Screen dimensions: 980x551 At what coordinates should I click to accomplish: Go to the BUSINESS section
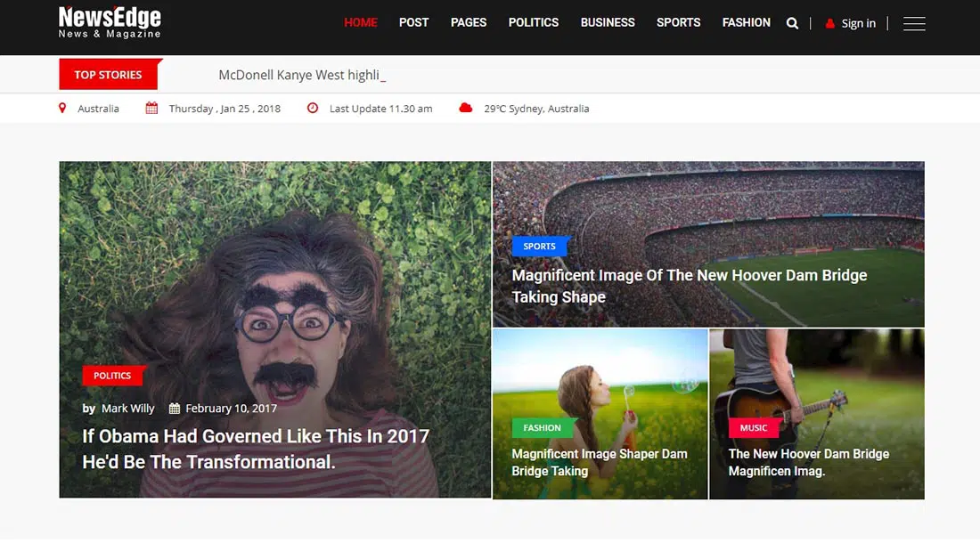click(608, 22)
